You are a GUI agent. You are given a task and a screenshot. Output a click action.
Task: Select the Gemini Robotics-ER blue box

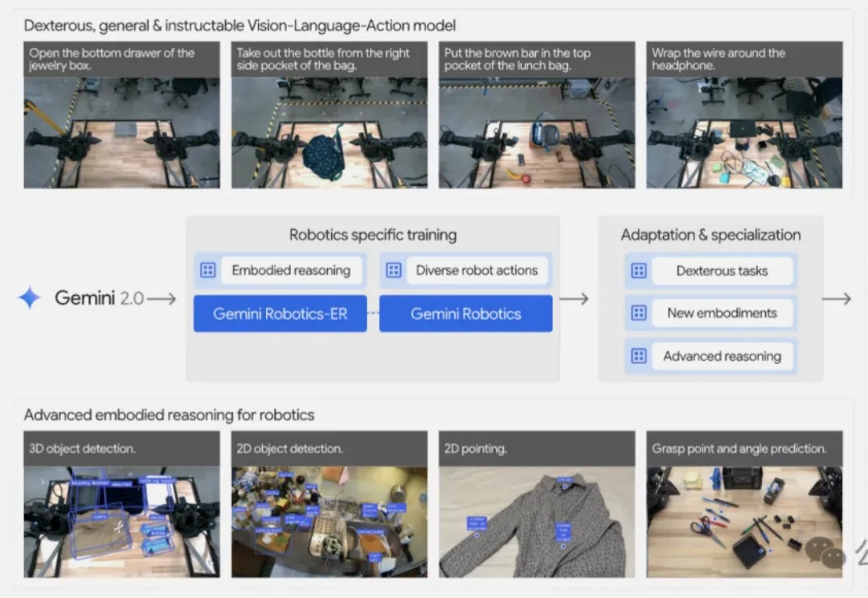[280, 313]
